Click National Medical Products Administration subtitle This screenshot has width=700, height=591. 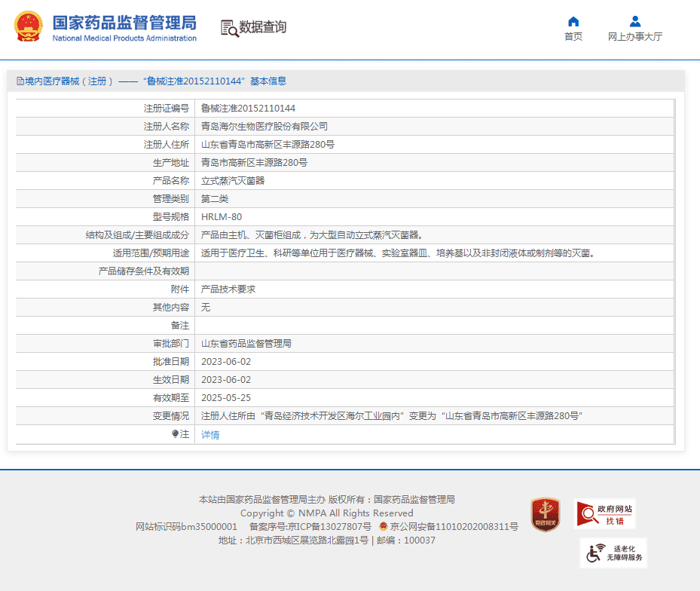point(124,38)
